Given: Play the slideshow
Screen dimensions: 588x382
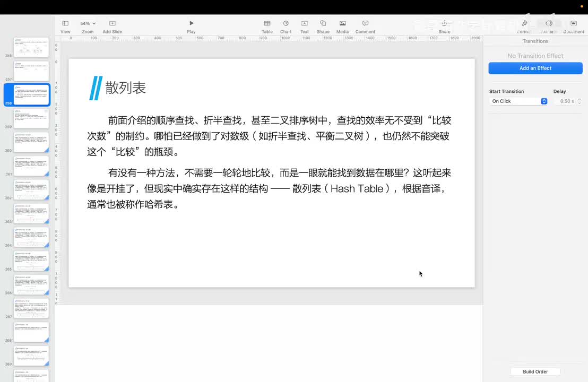Looking at the screenshot, I should point(191,27).
